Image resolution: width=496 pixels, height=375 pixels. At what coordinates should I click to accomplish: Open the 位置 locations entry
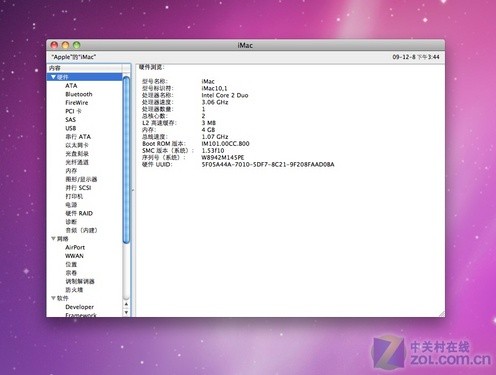point(71,264)
